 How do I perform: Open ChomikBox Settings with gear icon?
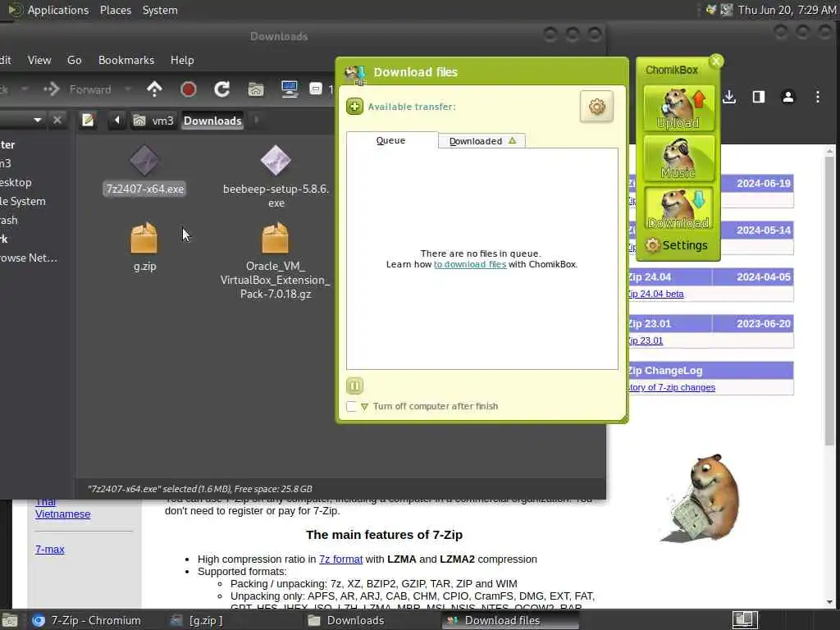coord(677,245)
